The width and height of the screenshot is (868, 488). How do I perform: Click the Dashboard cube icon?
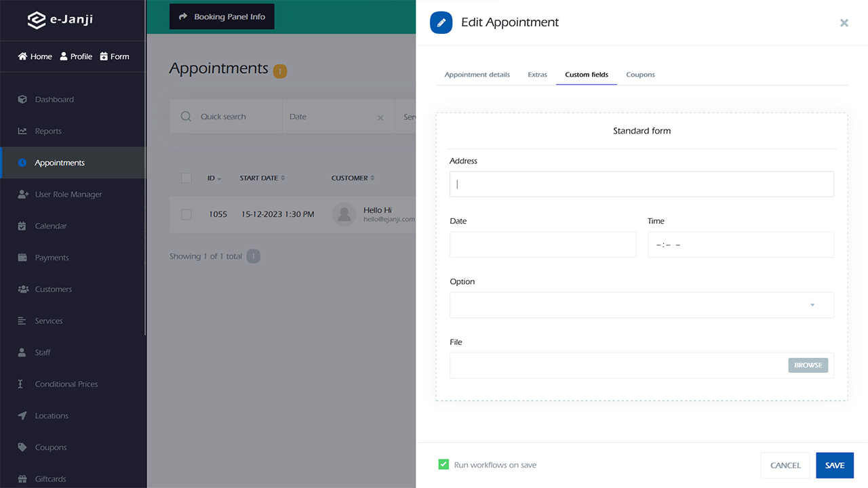coord(22,100)
